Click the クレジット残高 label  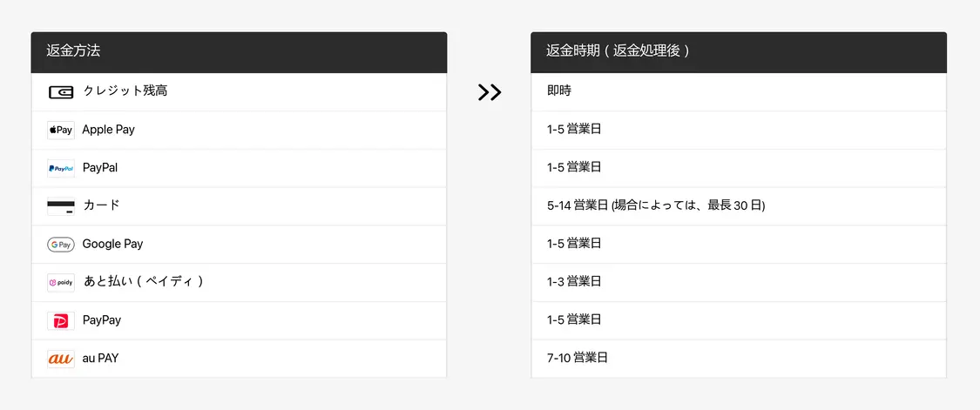[125, 91]
